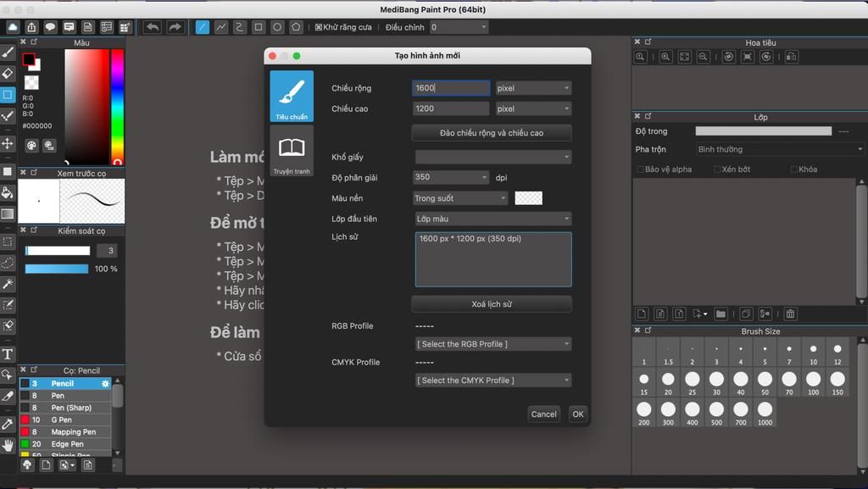Screen dimensions: 868x489
Task: Select the Tiêu chuẩn canvas type tab
Action: tap(292, 97)
